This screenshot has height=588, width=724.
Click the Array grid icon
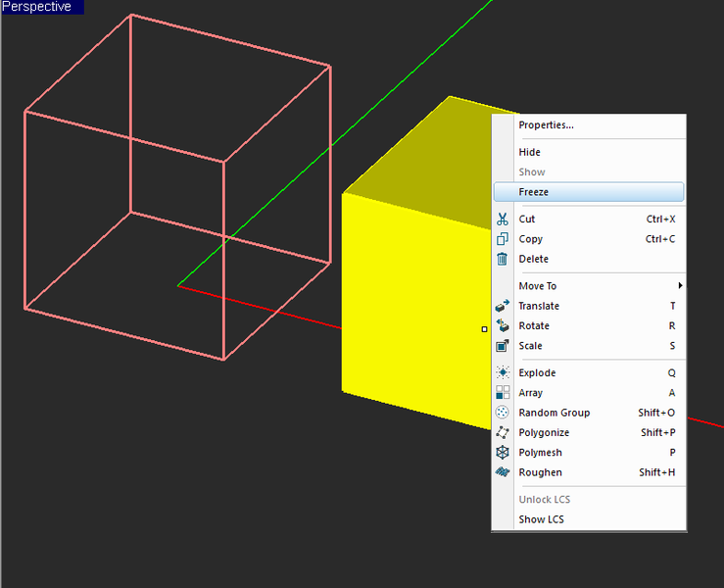click(503, 393)
